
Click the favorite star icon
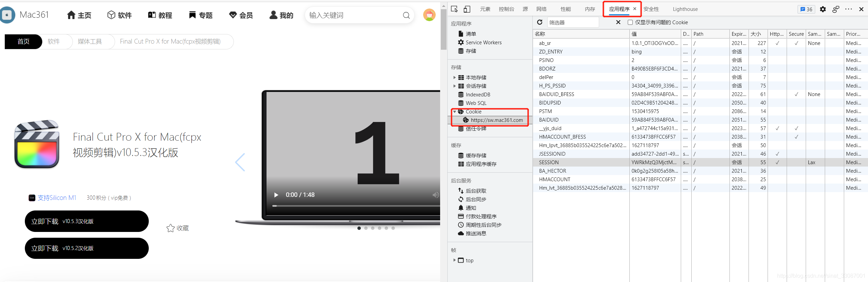(170, 228)
